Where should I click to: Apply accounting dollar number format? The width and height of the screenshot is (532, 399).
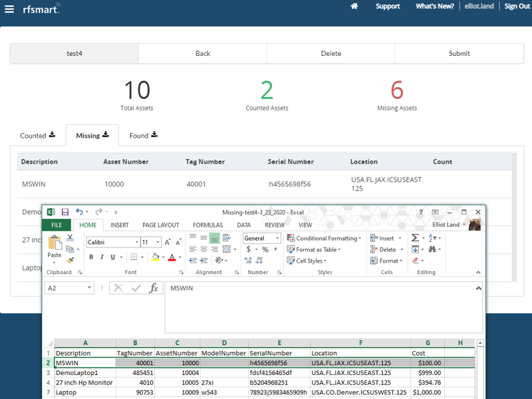pos(249,249)
